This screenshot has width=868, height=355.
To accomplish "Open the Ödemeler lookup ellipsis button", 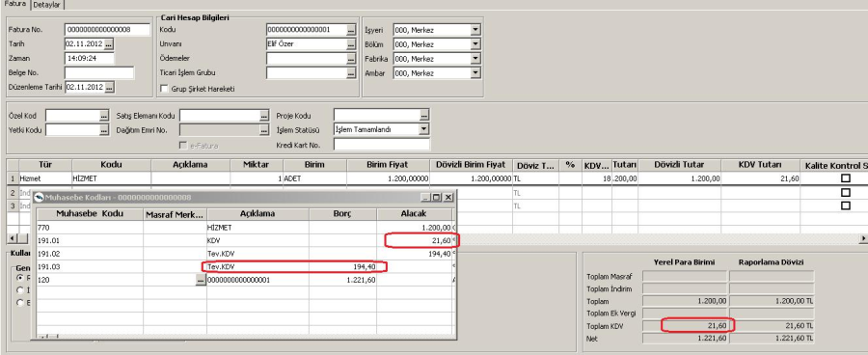I will (x=350, y=59).
